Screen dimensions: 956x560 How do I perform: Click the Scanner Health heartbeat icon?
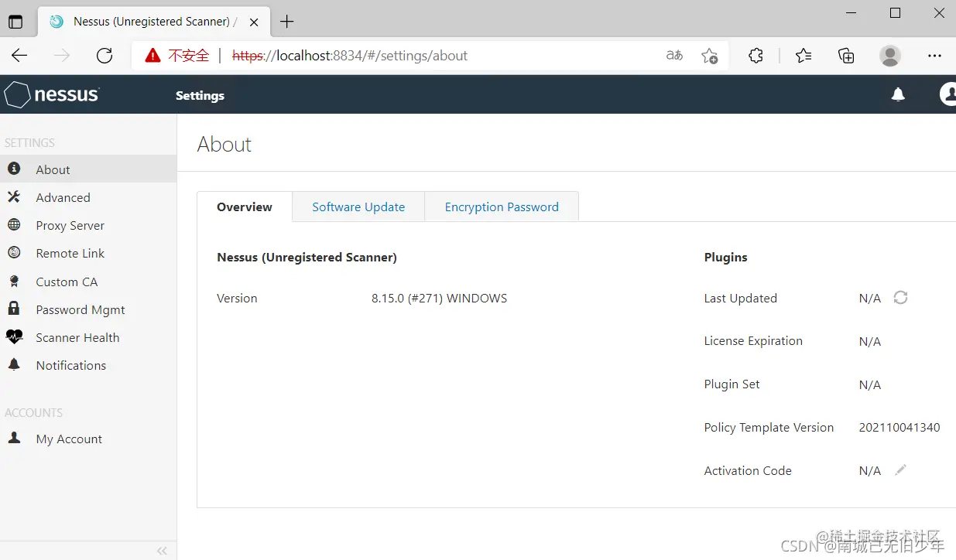point(14,336)
